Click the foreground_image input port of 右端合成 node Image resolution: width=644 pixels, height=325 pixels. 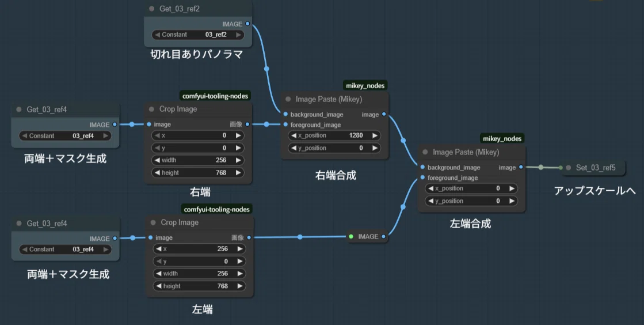(x=285, y=124)
